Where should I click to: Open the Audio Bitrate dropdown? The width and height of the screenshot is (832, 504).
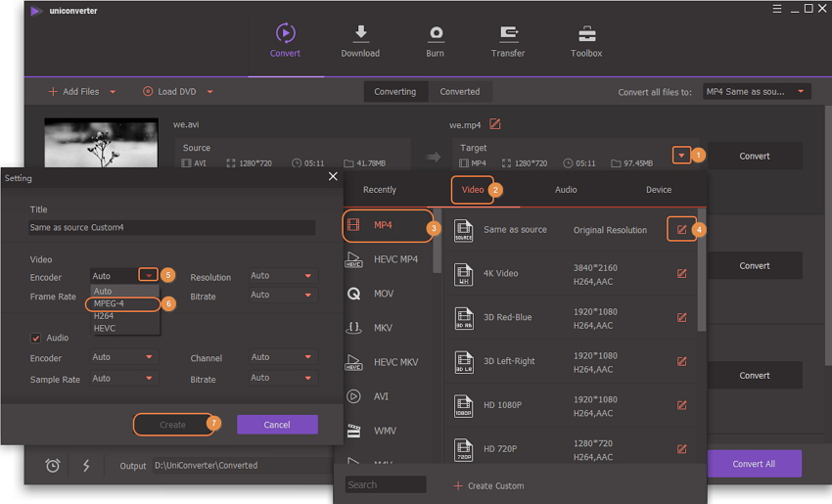pos(283,379)
